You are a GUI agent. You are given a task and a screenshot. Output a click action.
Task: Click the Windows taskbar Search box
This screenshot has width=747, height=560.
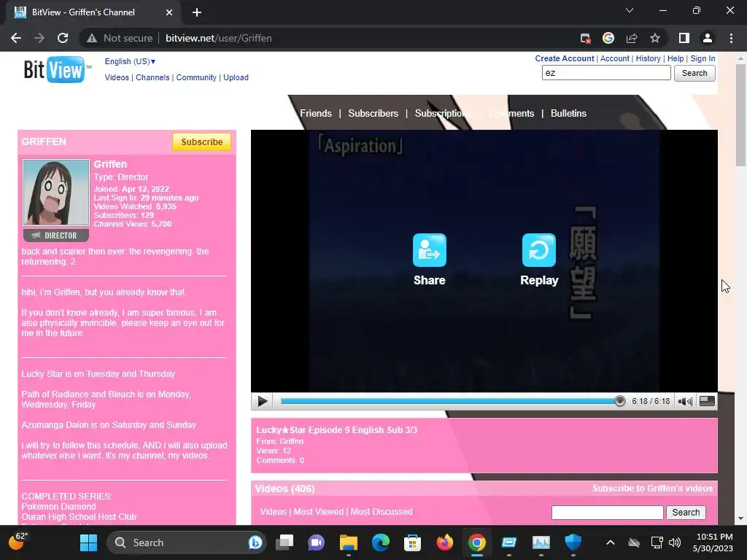pos(186,542)
